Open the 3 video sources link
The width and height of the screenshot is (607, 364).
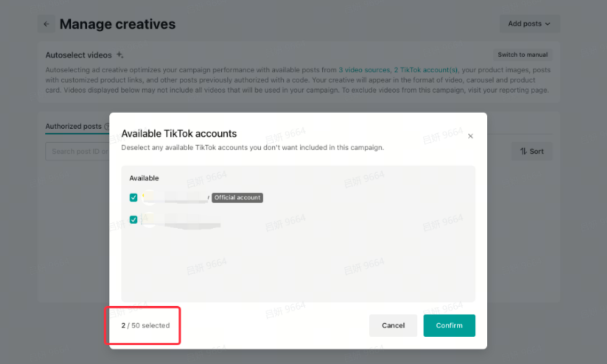[364, 70]
